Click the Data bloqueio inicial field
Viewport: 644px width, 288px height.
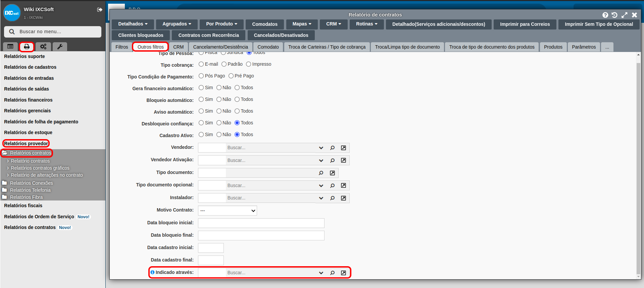(261, 223)
